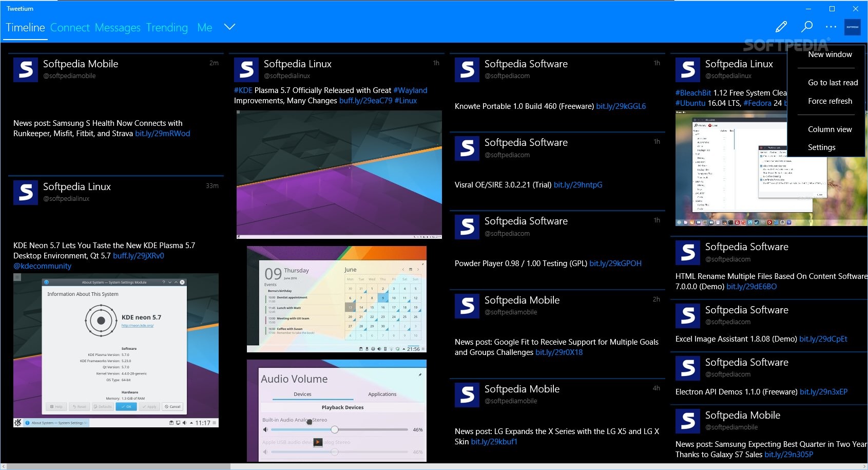
Task: Open the buff.ly/29jXRv0 link
Action: [139, 256]
